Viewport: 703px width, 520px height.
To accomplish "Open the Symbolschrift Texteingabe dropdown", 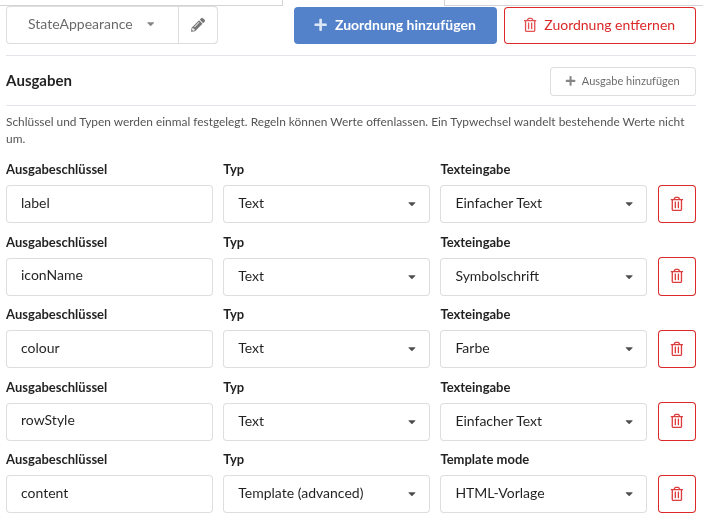I will tap(543, 277).
